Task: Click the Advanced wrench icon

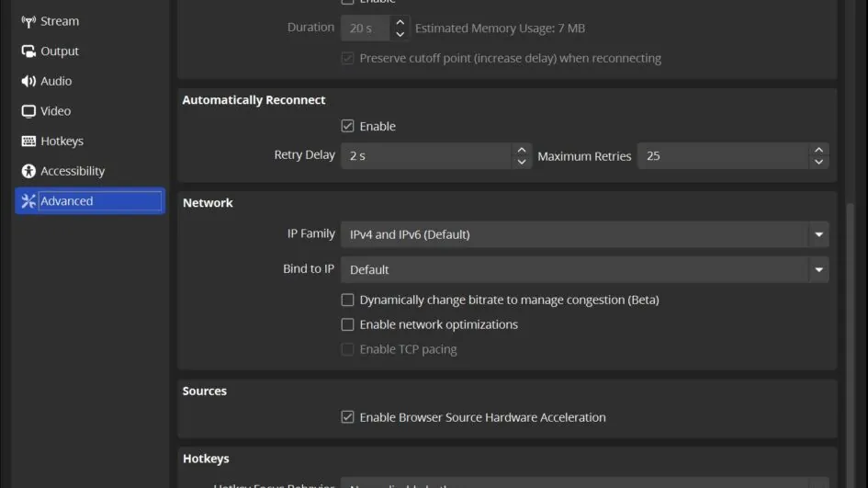Action: pyautogui.click(x=28, y=201)
